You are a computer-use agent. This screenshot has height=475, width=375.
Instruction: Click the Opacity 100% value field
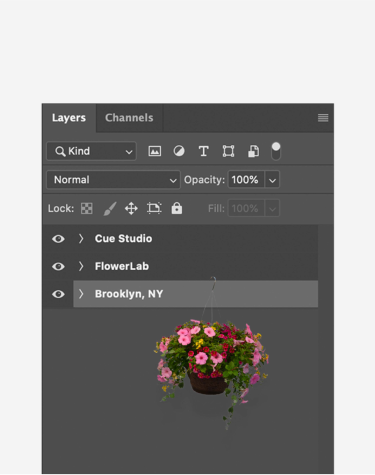pyautogui.click(x=246, y=180)
